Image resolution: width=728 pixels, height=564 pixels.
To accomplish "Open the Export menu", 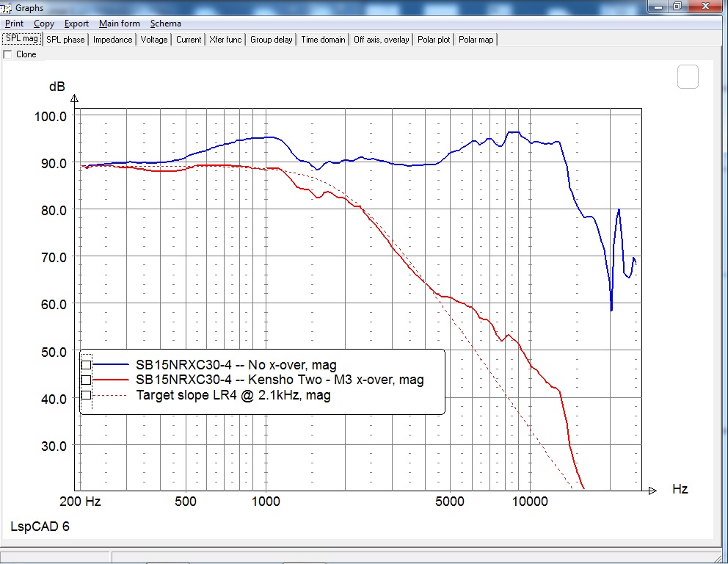I will click(x=76, y=23).
